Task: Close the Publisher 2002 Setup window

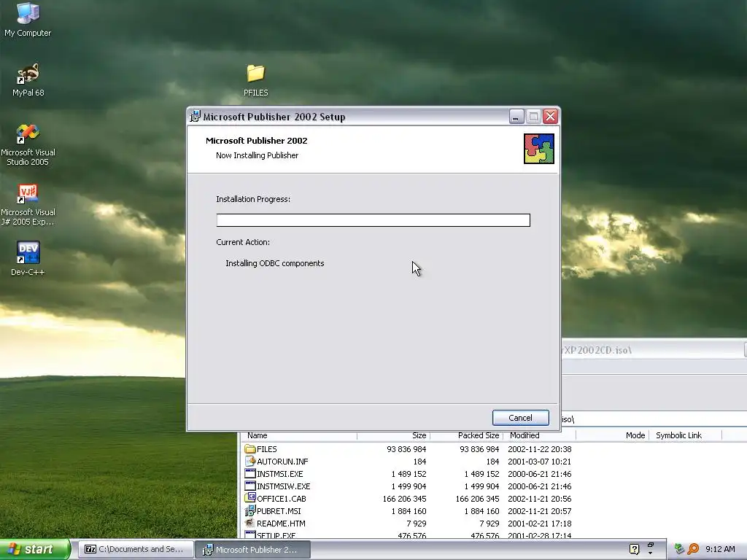Action: pyautogui.click(x=550, y=116)
